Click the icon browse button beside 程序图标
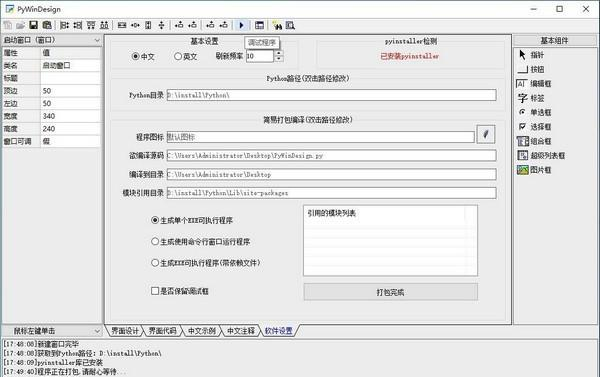This screenshot has height=377, width=600. [x=486, y=134]
